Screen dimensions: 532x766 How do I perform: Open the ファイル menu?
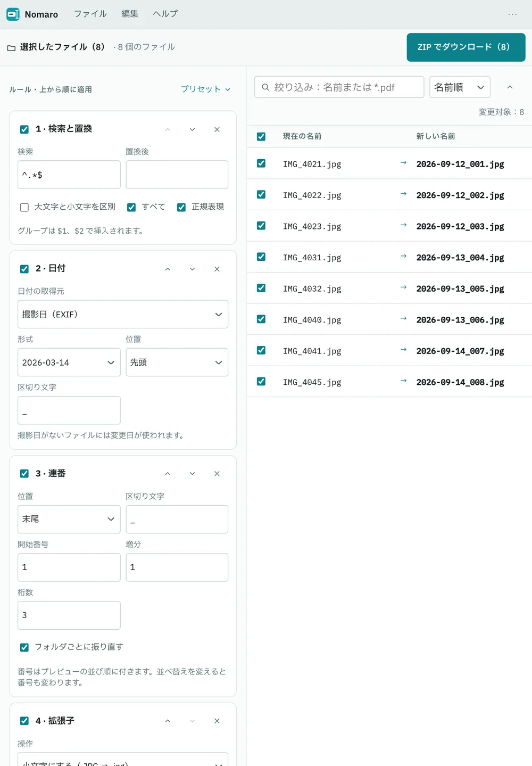(90, 14)
